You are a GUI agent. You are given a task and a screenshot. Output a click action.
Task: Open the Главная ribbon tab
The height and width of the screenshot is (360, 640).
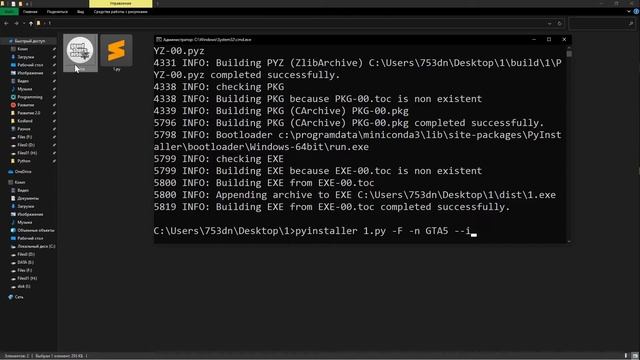click(30, 12)
